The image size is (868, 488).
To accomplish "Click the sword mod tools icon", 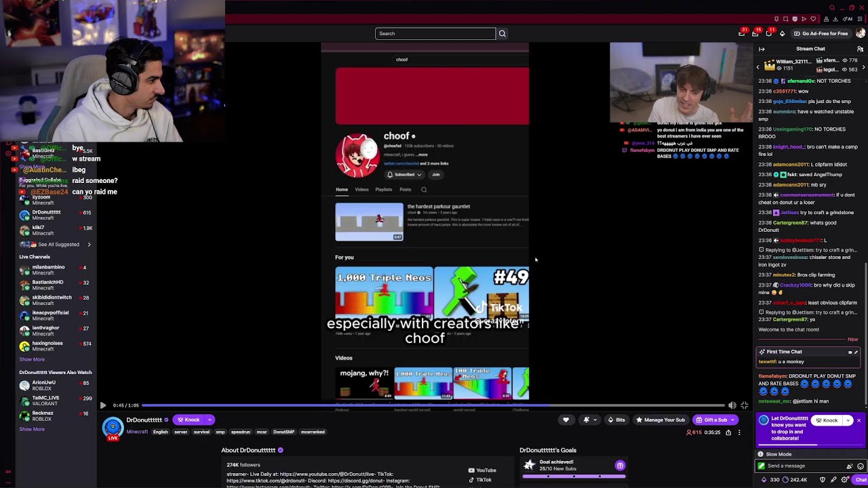I will click(833, 480).
